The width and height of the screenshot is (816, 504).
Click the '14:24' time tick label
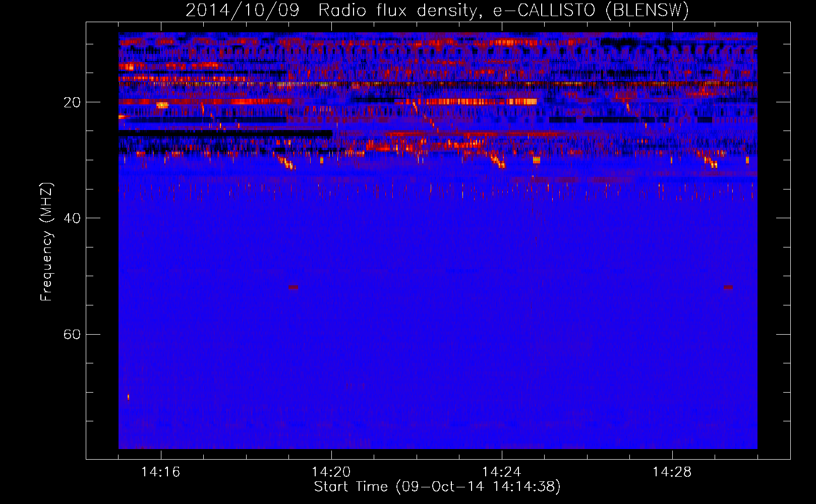coord(501,472)
